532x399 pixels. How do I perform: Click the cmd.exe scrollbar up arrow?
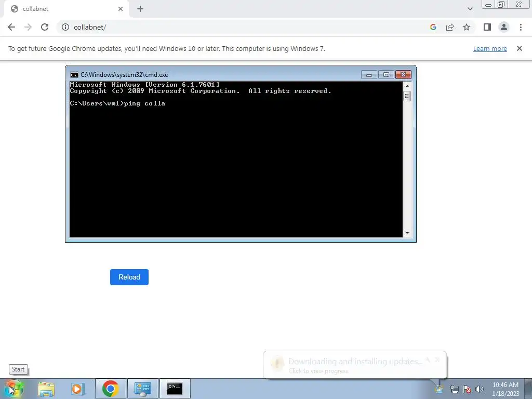(407, 86)
